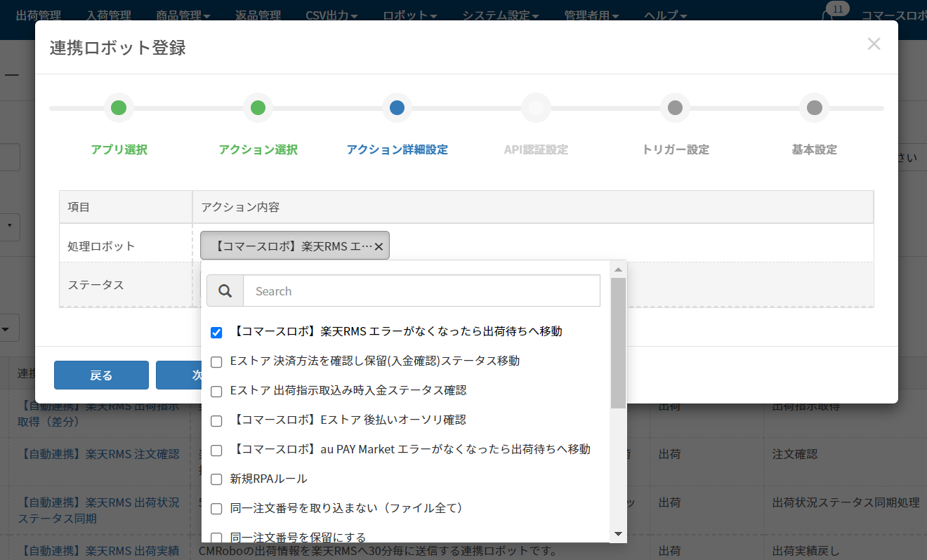Open 出荷管理 in top navigation
The height and width of the screenshot is (560, 927).
(38, 15)
